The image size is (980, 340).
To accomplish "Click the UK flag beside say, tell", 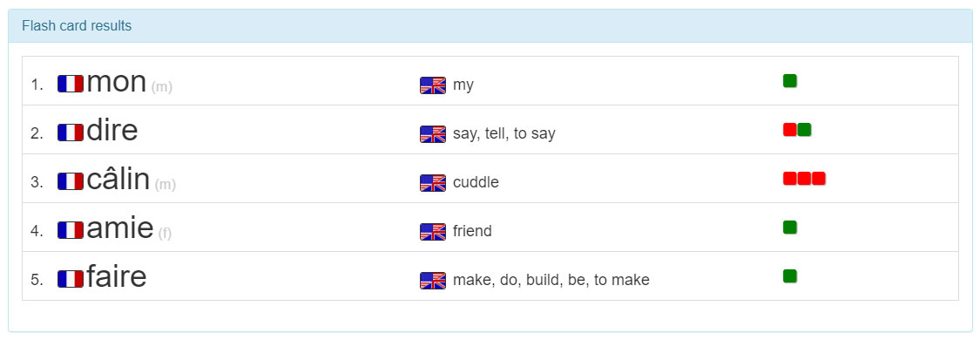I will (433, 134).
